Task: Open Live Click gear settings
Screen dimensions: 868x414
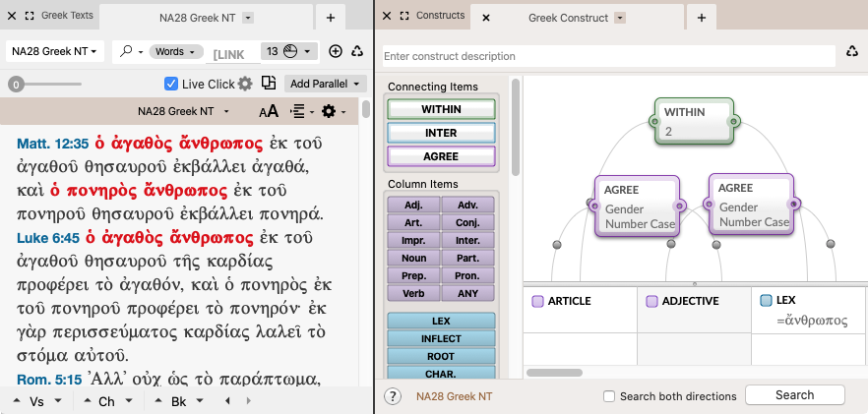Action: [245, 85]
